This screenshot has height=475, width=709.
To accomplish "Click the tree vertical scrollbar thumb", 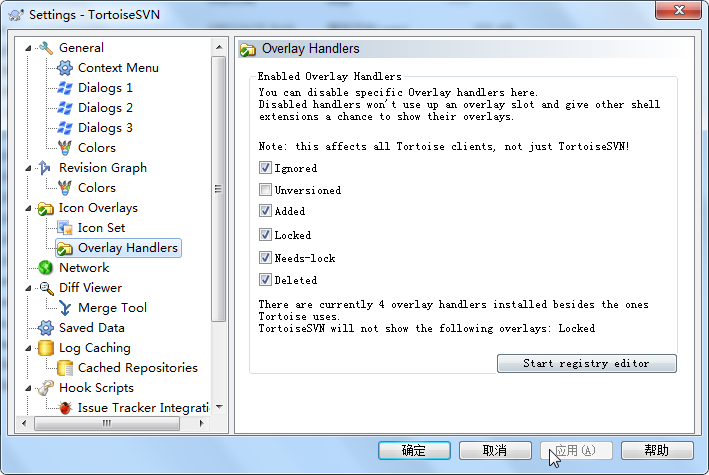I will pyautogui.click(x=219, y=189).
